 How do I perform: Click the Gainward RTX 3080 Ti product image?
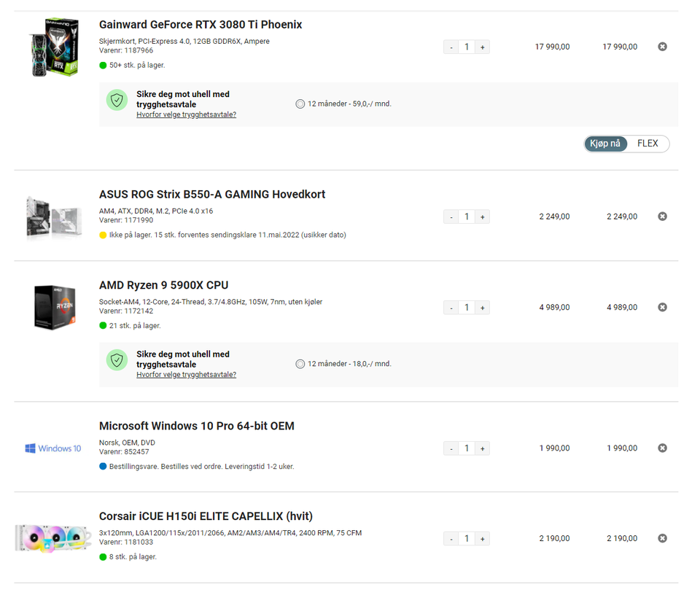(55, 47)
